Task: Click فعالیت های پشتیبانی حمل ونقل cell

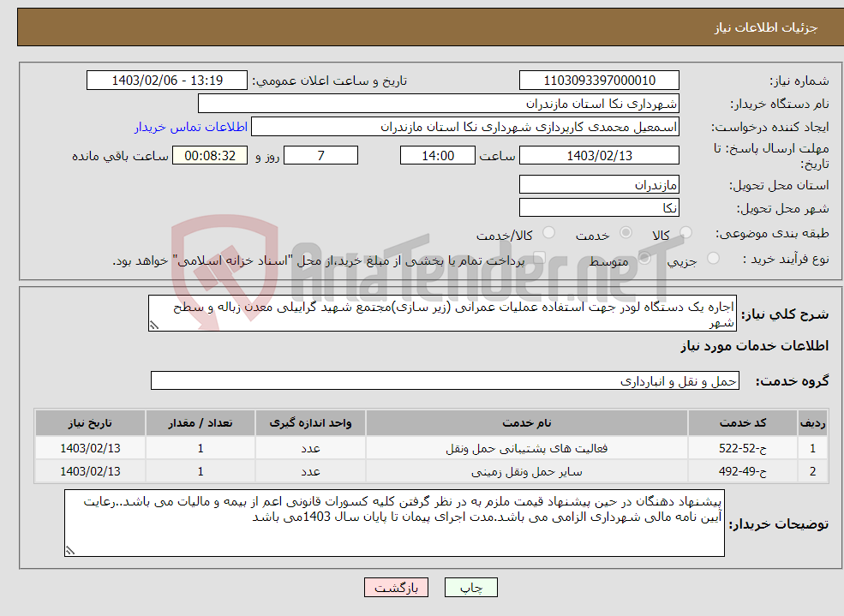Action: coord(526,448)
